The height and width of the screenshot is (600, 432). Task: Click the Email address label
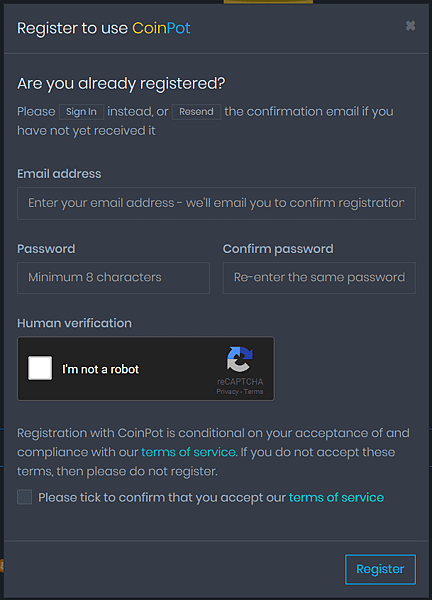click(x=59, y=174)
